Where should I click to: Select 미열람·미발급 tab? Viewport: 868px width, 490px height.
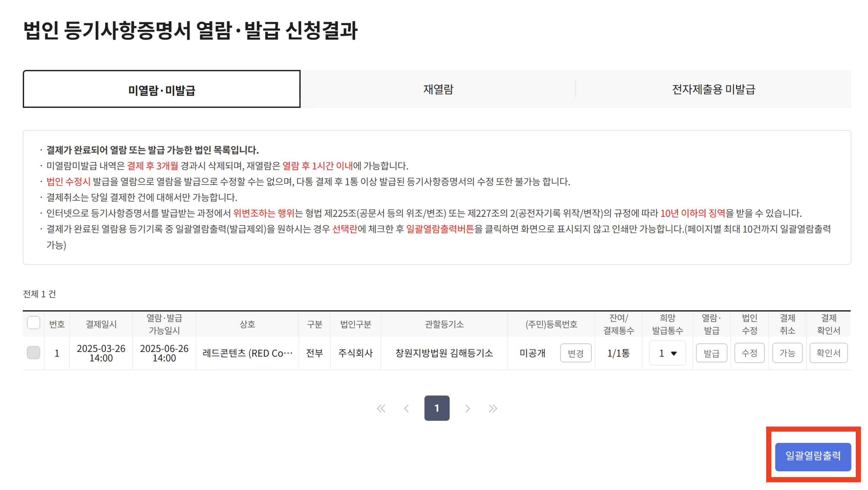click(162, 90)
